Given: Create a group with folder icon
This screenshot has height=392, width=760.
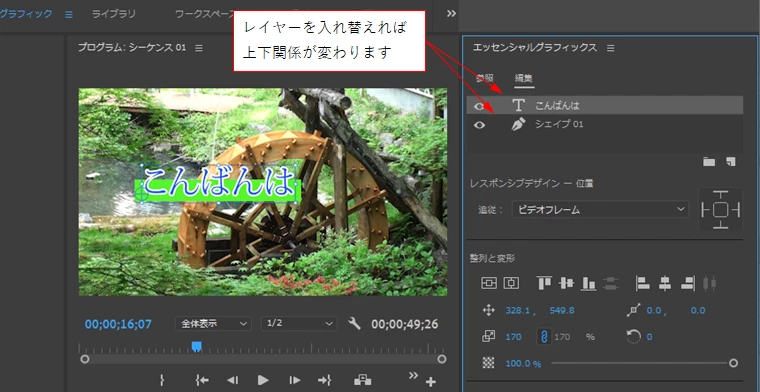Looking at the screenshot, I should tap(709, 161).
